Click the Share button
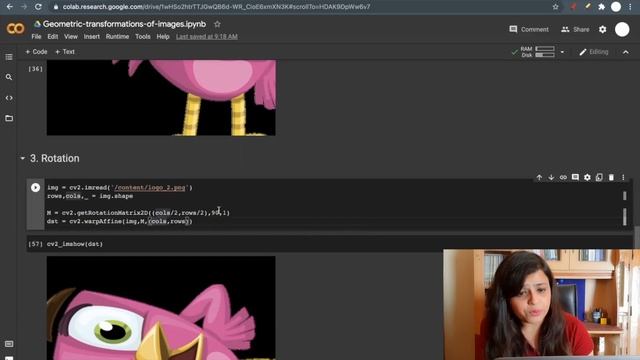Screen dimensions: 640x360 pos(575,29)
